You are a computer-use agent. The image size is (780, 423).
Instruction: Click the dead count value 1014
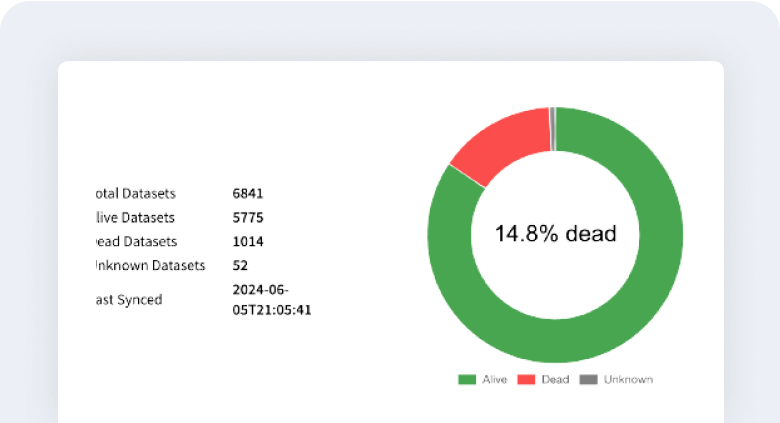pos(248,241)
